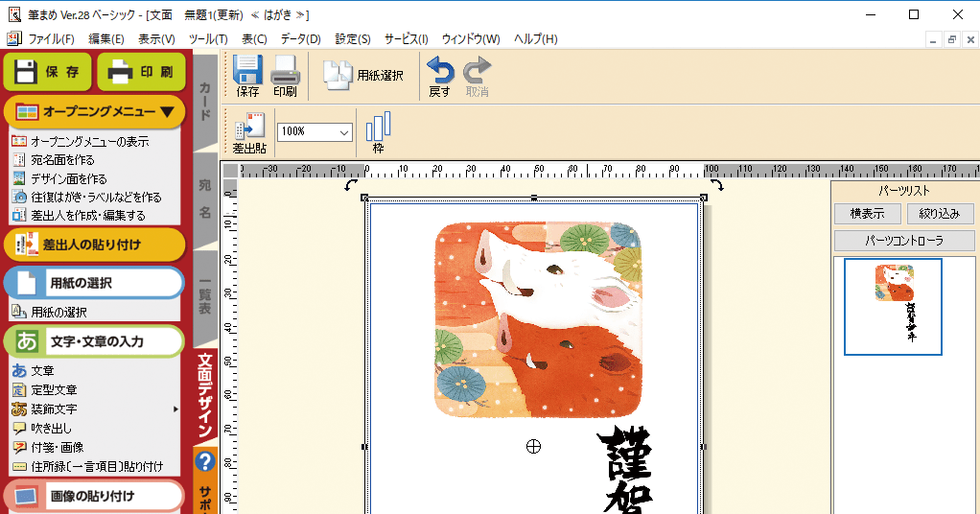
Task: Click the toolbar 印刷 printer icon
Action: pos(285,76)
